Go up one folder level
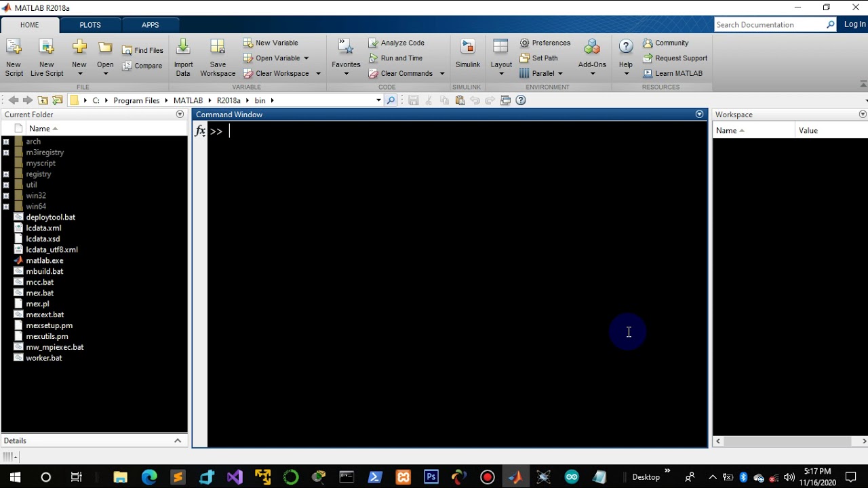The image size is (868, 488). coord(43,100)
